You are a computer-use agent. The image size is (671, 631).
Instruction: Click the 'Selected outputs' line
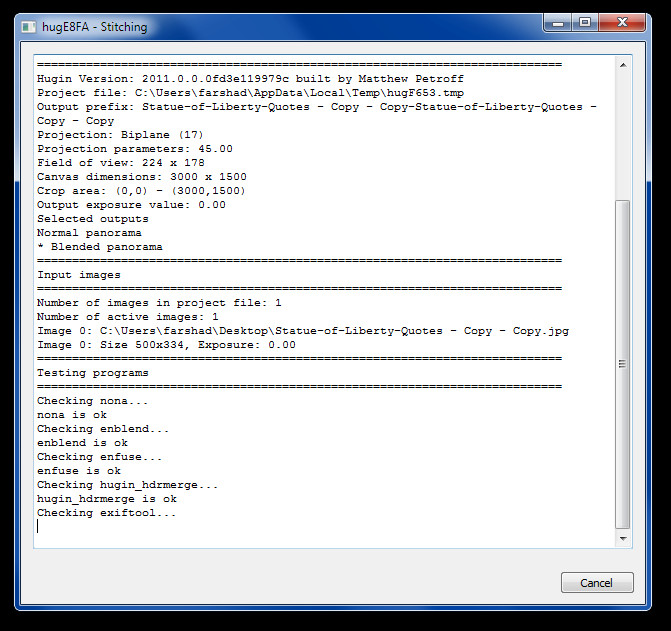pyautogui.click(x=92, y=219)
